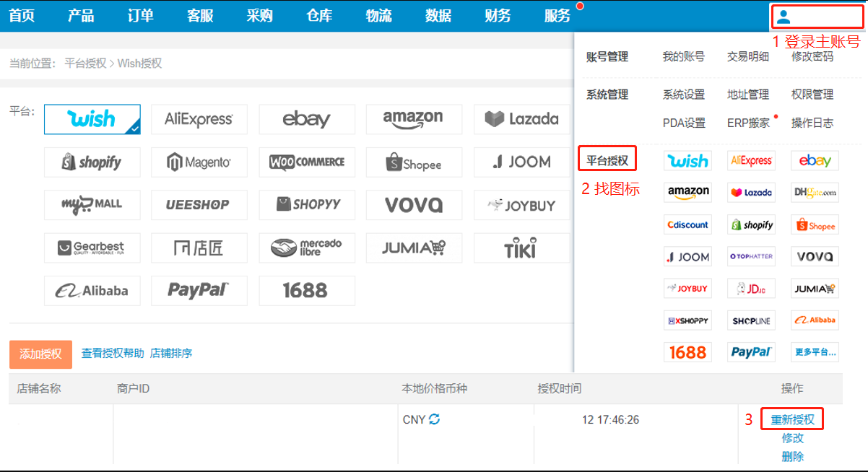Open Lazada icon in the account dropdown menu
Screen dimensions: 868x472
[x=751, y=193]
